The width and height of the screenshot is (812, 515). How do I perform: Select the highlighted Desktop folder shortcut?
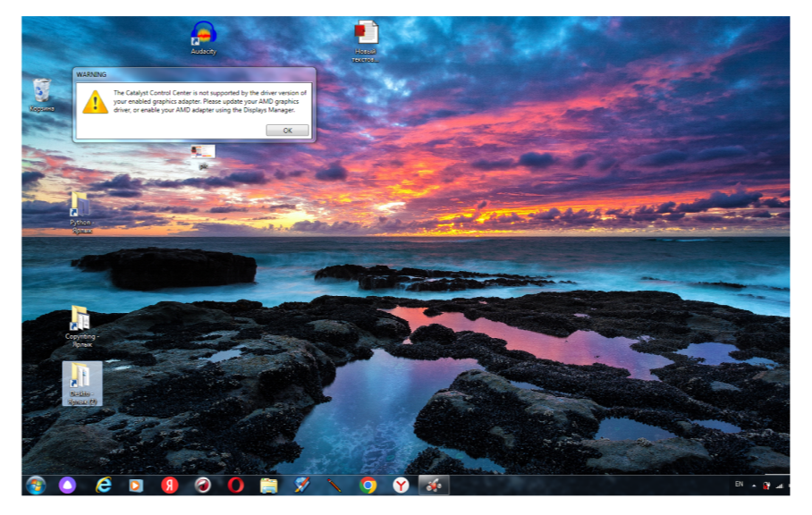point(81,384)
